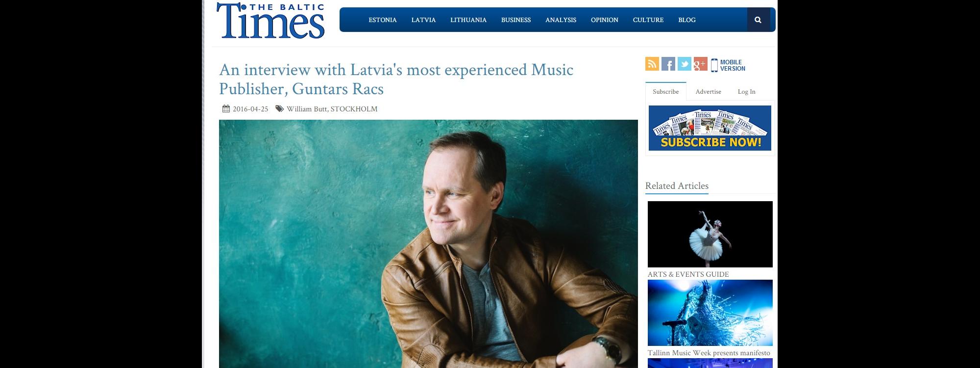Switch to the Mobile Version phone icon

[714, 65]
